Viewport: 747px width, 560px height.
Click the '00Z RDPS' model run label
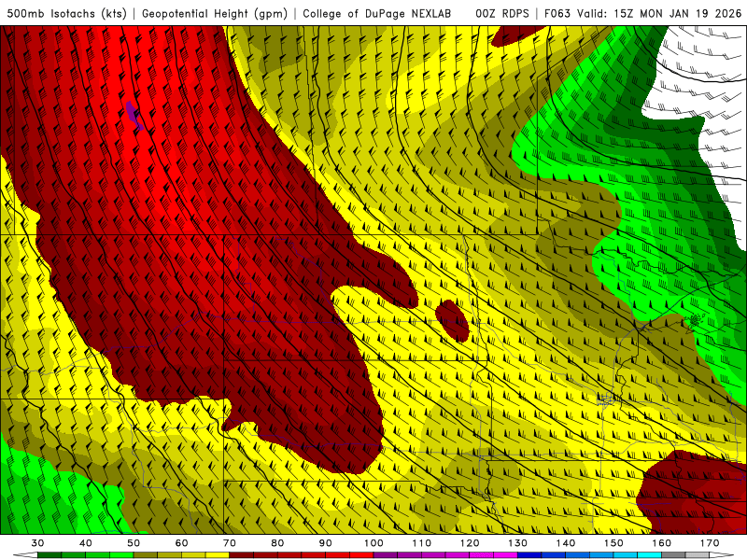tap(502, 13)
